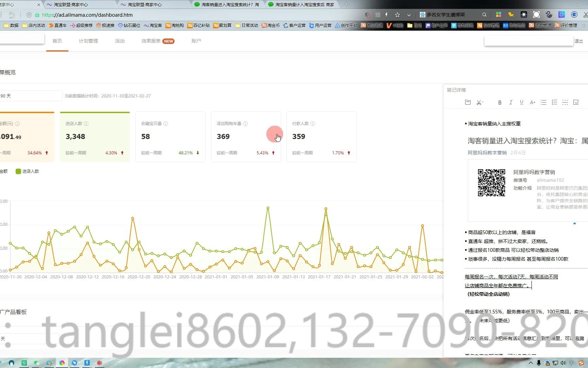Open 淘宝客 bookmark
This screenshot has width=588, height=368.
[153, 26]
